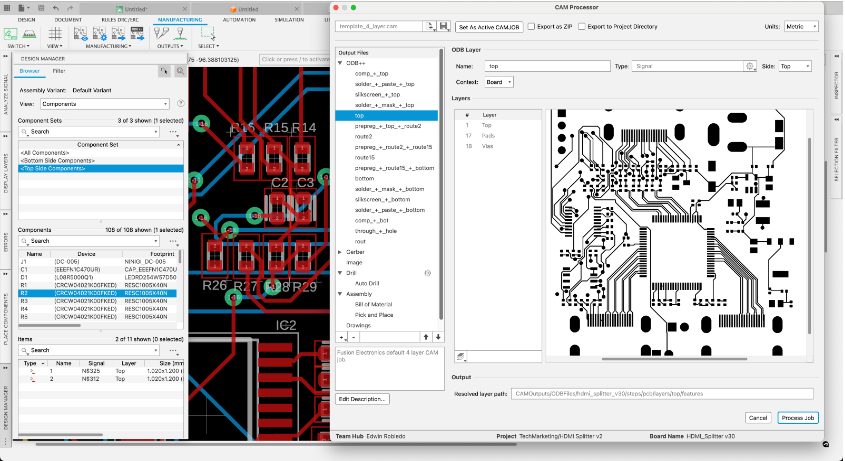
Task: Click the edit layers pencil icon
Action: [460, 355]
